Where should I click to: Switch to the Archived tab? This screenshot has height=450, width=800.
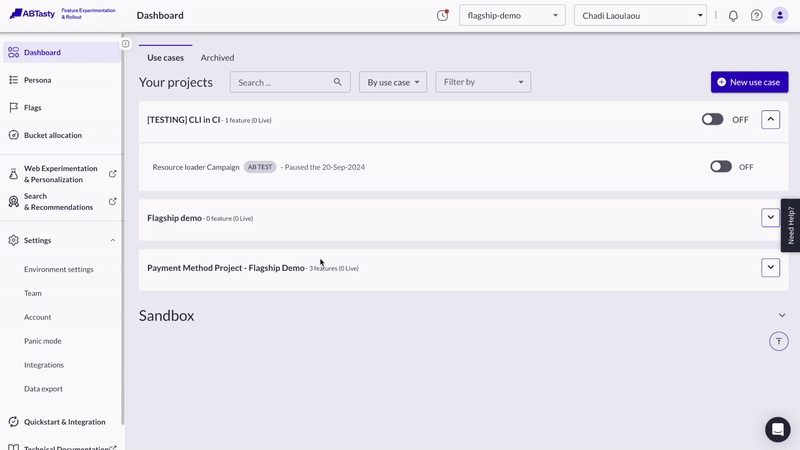pos(217,58)
